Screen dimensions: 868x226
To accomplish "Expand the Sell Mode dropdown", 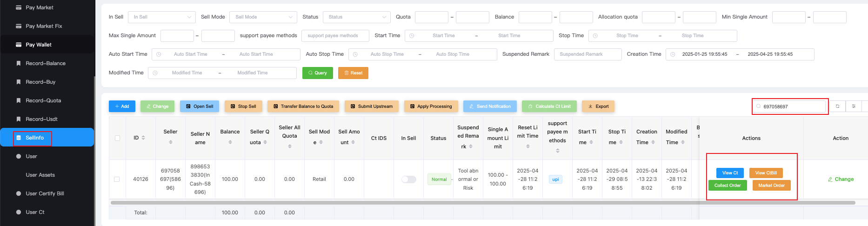I will tap(263, 17).
